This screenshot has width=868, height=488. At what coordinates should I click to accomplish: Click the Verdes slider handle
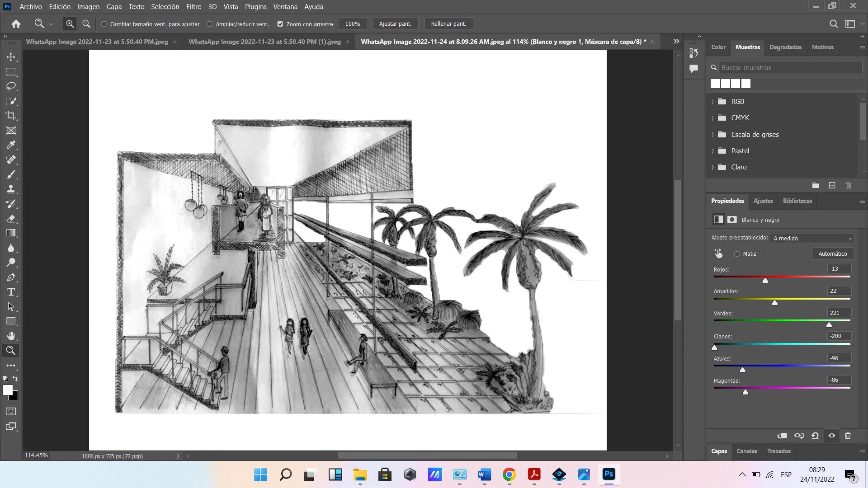[x=829, y=324]
